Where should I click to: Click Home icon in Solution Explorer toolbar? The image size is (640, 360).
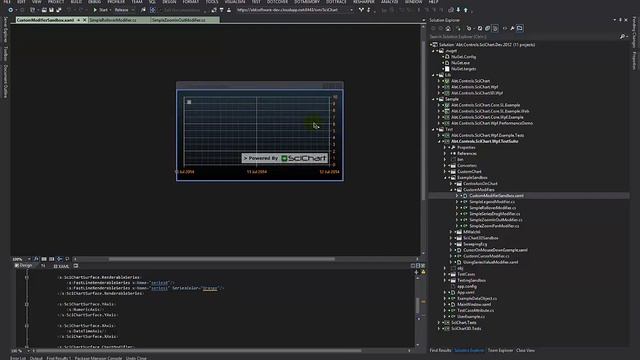[x=448, y=28]
